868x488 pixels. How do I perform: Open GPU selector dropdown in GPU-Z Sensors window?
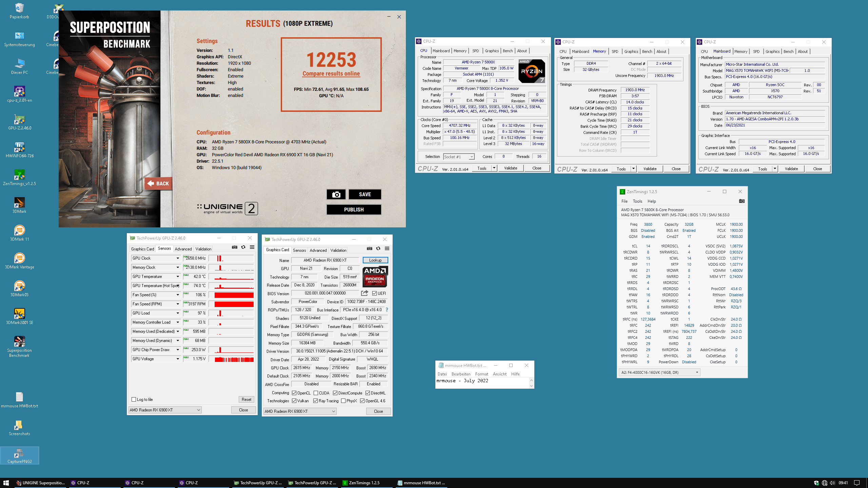click(x=165, y=410)
